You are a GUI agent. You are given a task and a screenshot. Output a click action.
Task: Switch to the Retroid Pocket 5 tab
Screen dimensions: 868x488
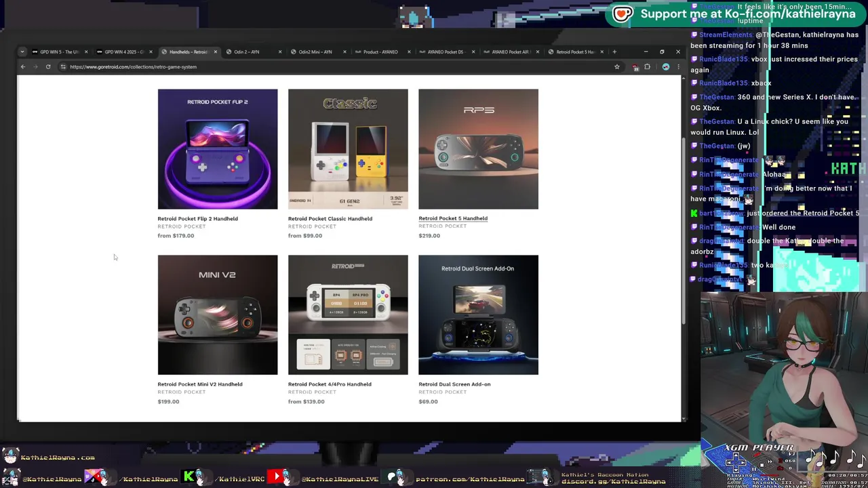click(575, 52)
